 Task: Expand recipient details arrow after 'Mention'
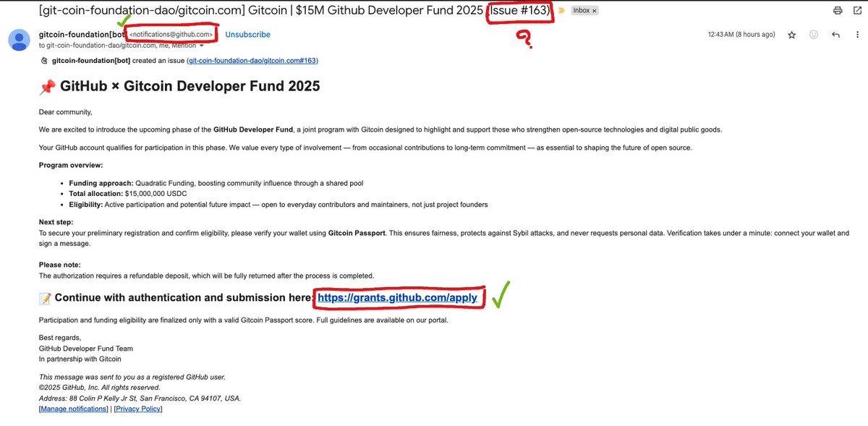[201, 46]
